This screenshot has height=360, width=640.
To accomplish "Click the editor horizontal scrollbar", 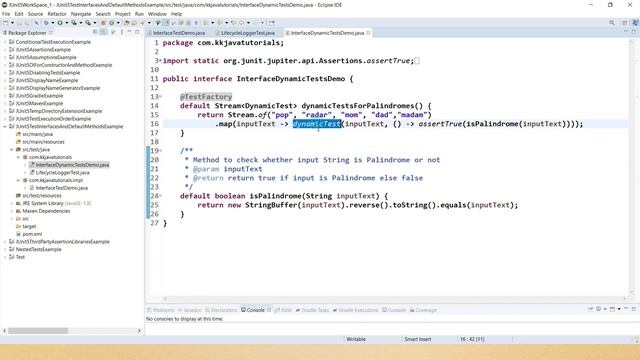I will coord(394,299).
